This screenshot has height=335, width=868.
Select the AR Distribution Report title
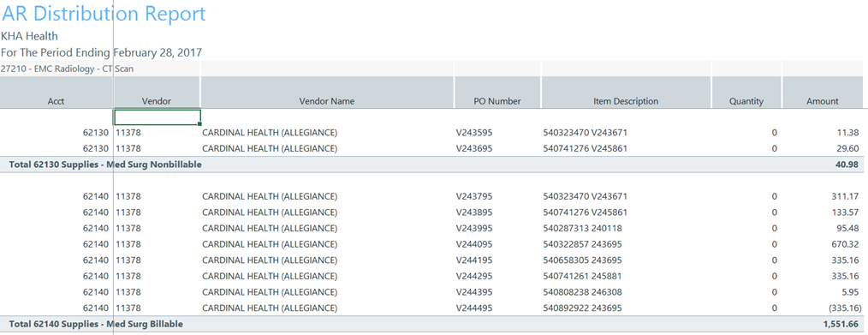pyautogui.click(x=104, y=14)
